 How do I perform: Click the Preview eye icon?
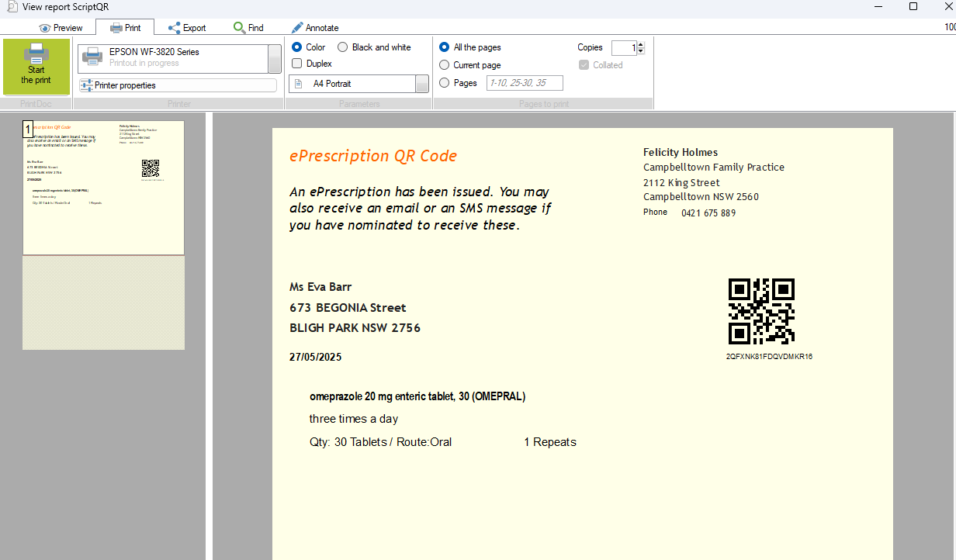[x=45, y=28]
